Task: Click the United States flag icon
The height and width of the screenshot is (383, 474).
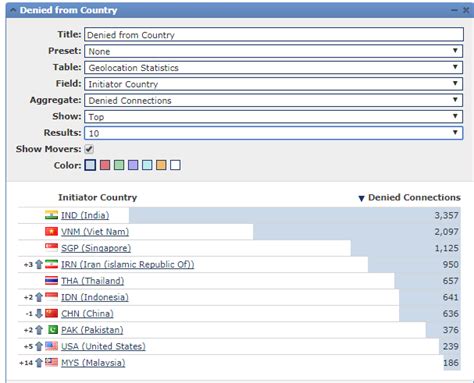Action: pyautogui.click(x=51, y=346)
